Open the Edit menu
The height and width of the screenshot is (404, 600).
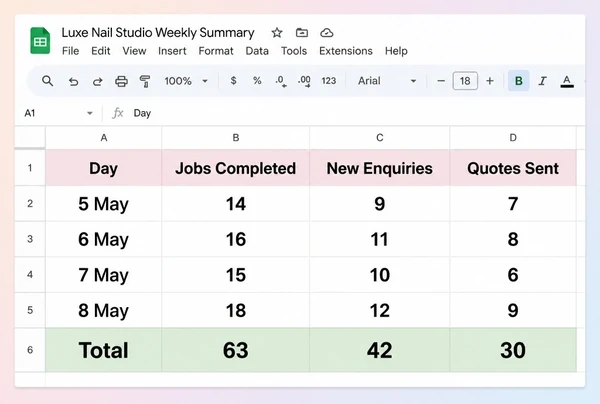coord(101,51)
